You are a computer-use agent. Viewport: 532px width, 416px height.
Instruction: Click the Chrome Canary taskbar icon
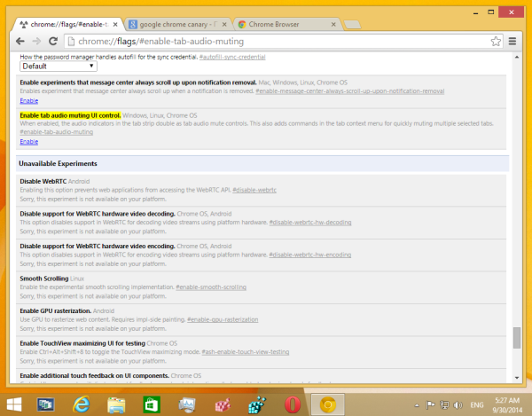point(328,404)
